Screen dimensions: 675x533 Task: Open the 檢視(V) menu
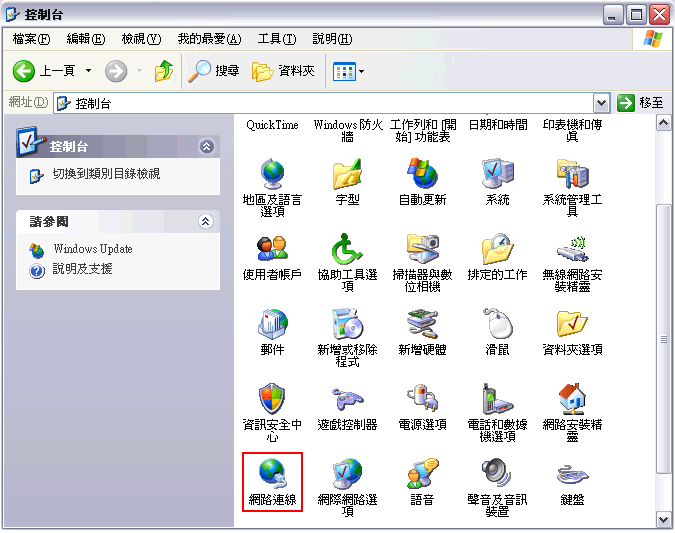point(141,39)
